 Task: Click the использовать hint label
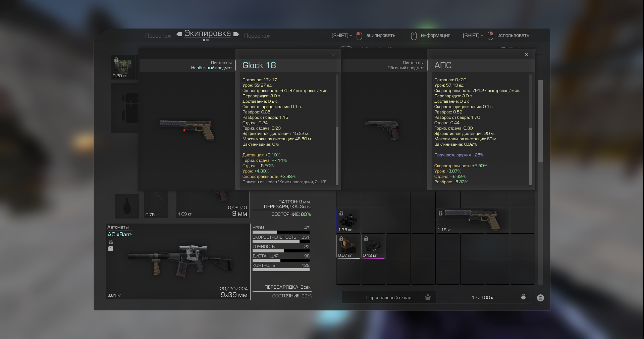(x=513, y=35)
